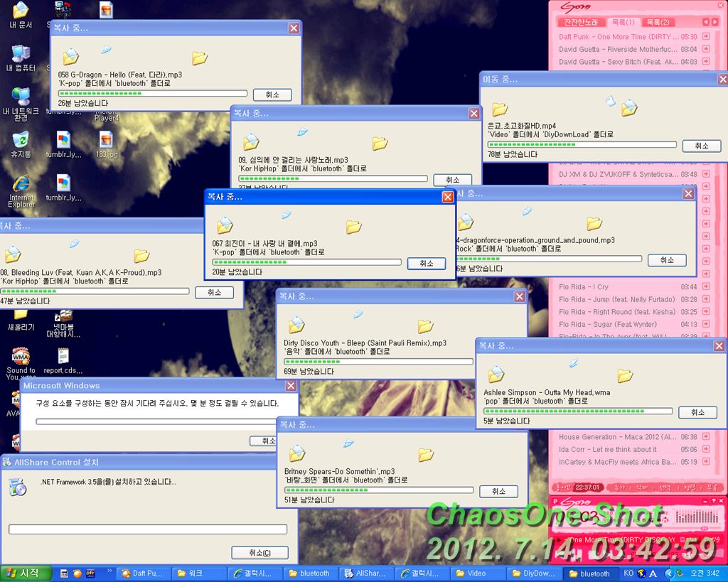Cancel the 심의에 안 걸리는 사랑노래.mp3 copy

click(x=453, y=180)
